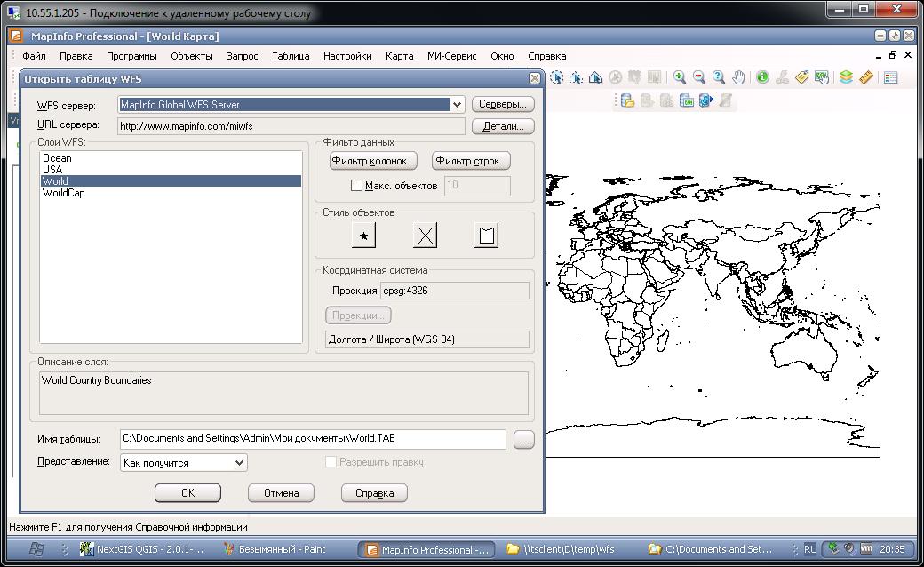The height and width of the screenshot is (567, 924).
Task: Open the Запрос menu
Action: click(x=242, y=56)
